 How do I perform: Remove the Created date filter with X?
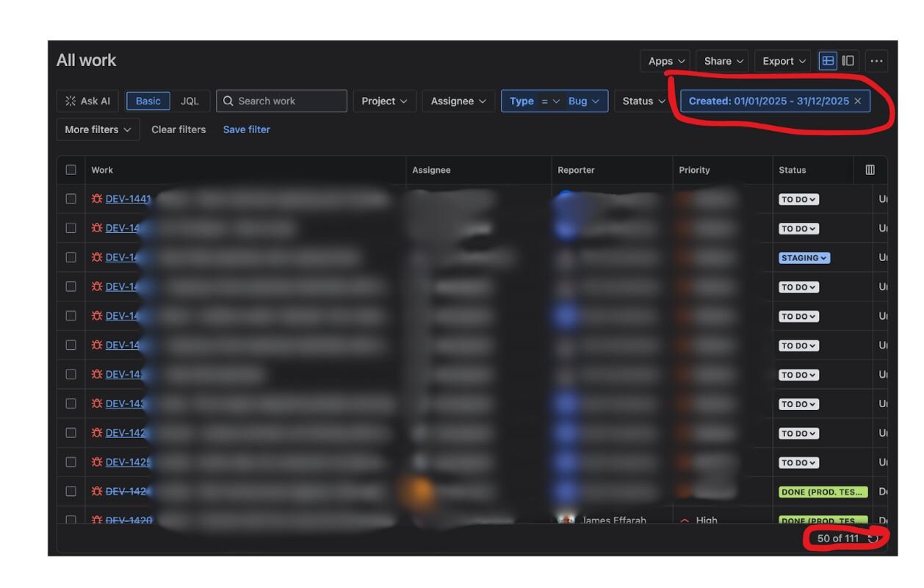pyautogui.click(x=857, y=101)
